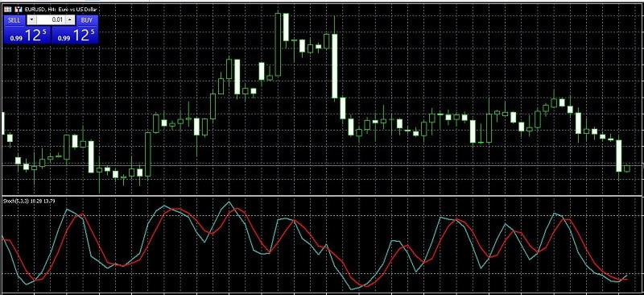
Task: Click the last candlestick on the chart
Action: pyautogui.click(x=627, y=168)
